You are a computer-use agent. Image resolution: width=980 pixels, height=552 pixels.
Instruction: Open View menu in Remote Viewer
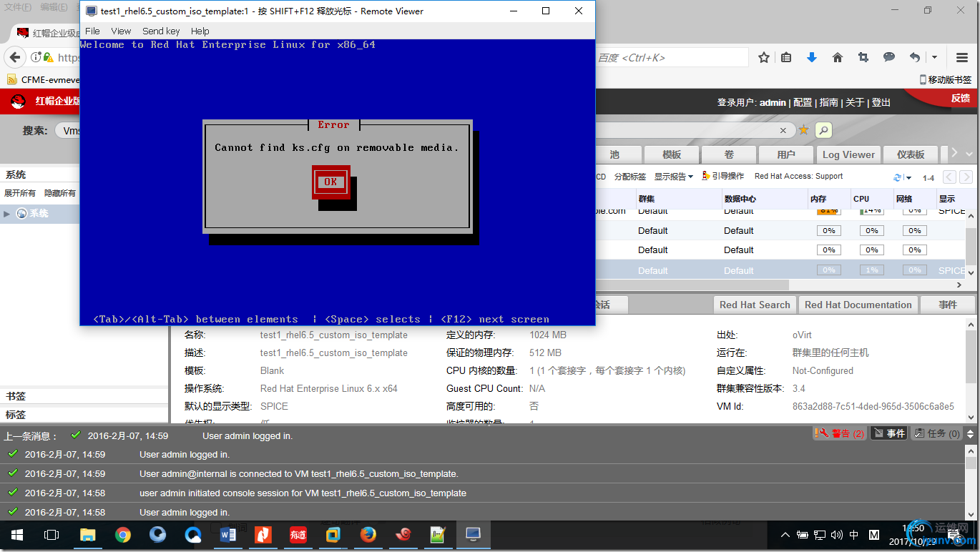point(121,31)
